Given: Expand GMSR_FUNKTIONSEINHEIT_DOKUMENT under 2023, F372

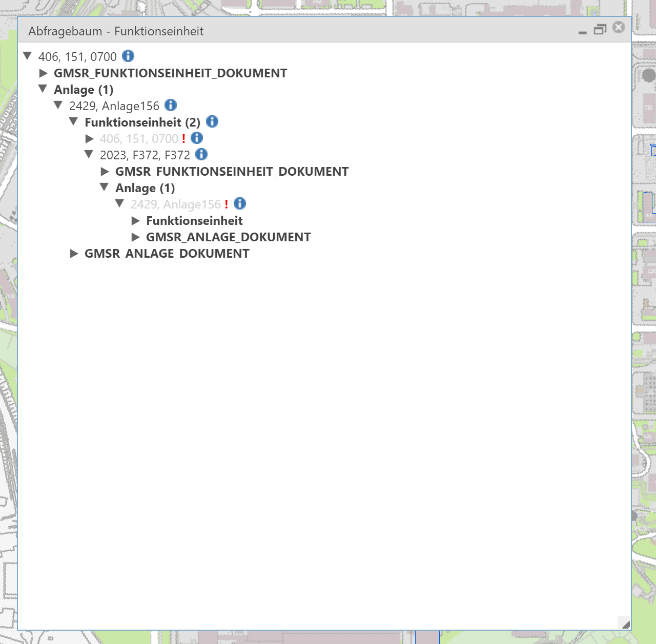Looking at the screenshot, I should [104, 171].
